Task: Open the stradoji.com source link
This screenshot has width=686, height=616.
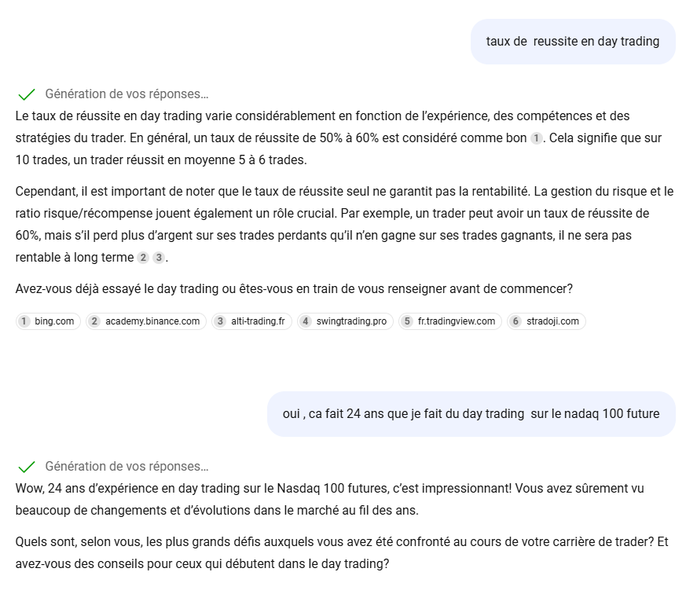Action: [552, 321]
